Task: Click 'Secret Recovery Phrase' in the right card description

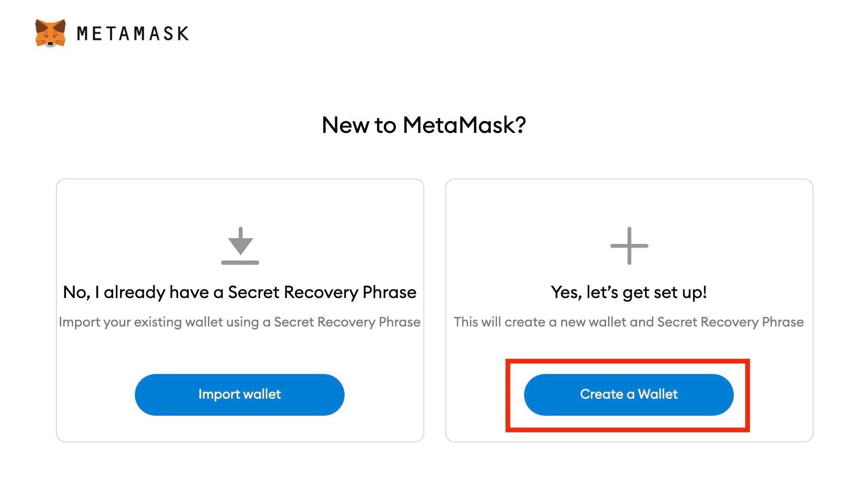Action: (x=731, y=322)
